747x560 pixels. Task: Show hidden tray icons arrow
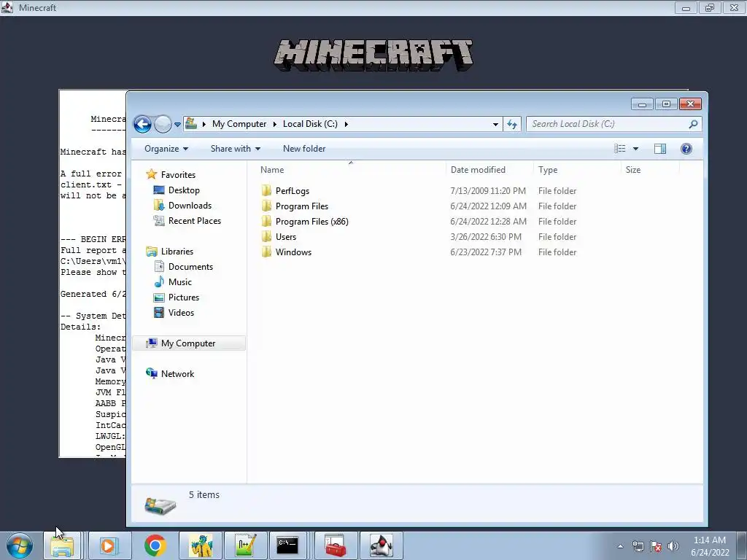tap(620, 546)
